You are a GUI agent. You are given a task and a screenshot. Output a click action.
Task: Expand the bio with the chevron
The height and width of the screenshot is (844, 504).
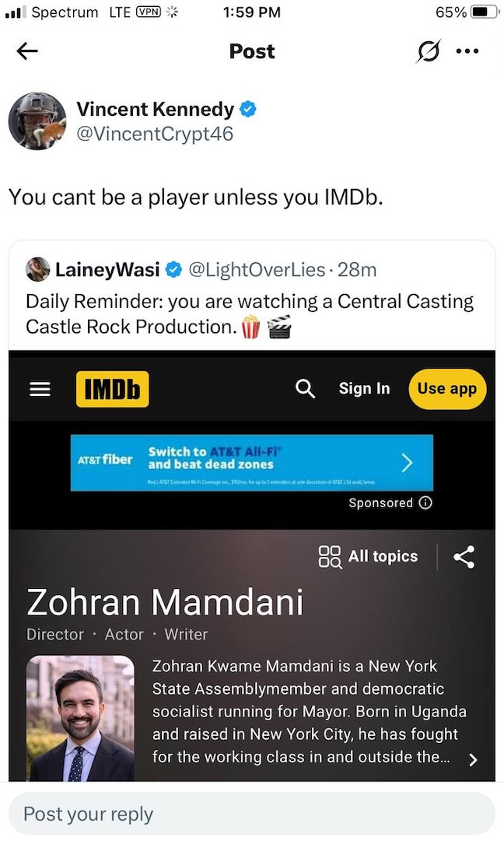click(x=473, y=760)
